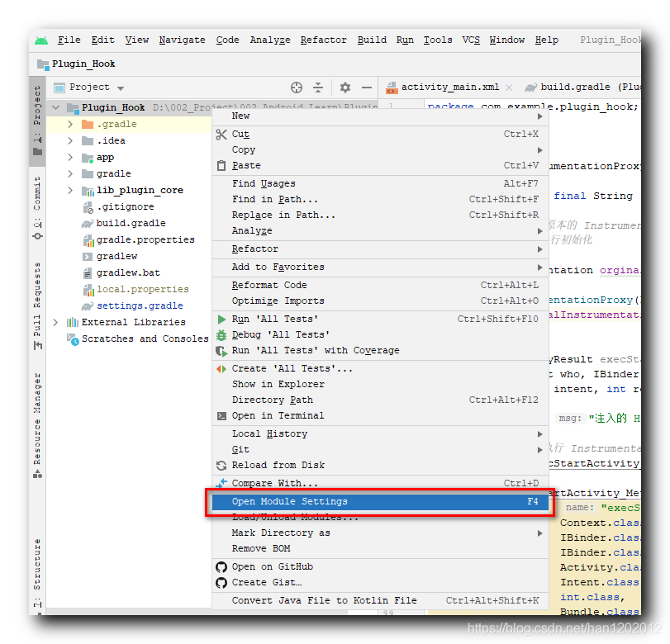Select Remove BOM
The height and width of the screenshot is (644, 670).
click(380, 548)
